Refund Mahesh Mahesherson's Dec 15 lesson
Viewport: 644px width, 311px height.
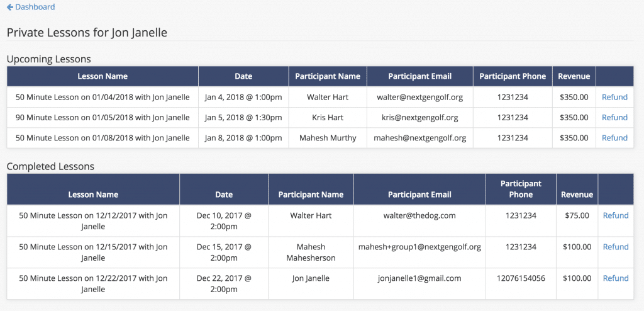(615, 247)
